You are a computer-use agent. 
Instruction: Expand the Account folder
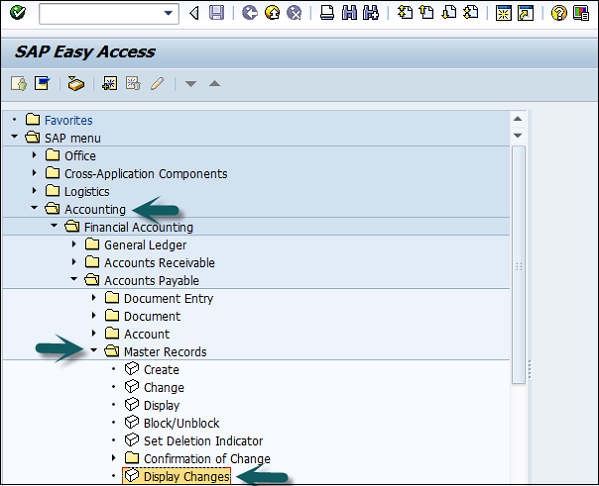[94, 334]
